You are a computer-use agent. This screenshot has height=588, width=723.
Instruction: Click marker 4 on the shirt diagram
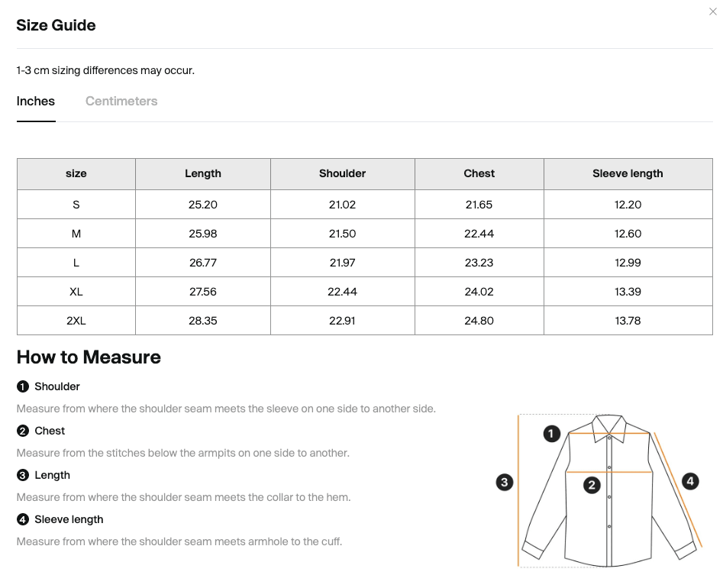click(690, 481)
